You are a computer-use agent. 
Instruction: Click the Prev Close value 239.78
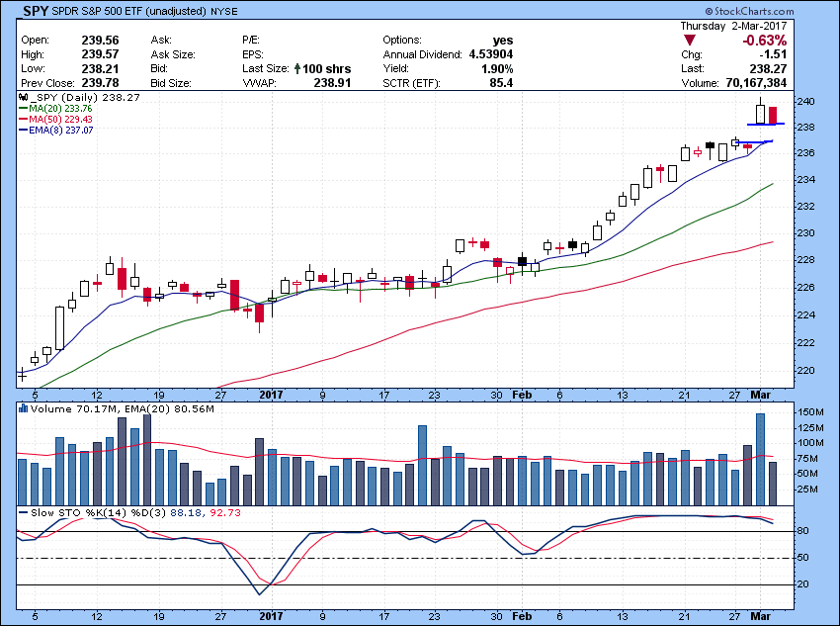tap(100, 83)
